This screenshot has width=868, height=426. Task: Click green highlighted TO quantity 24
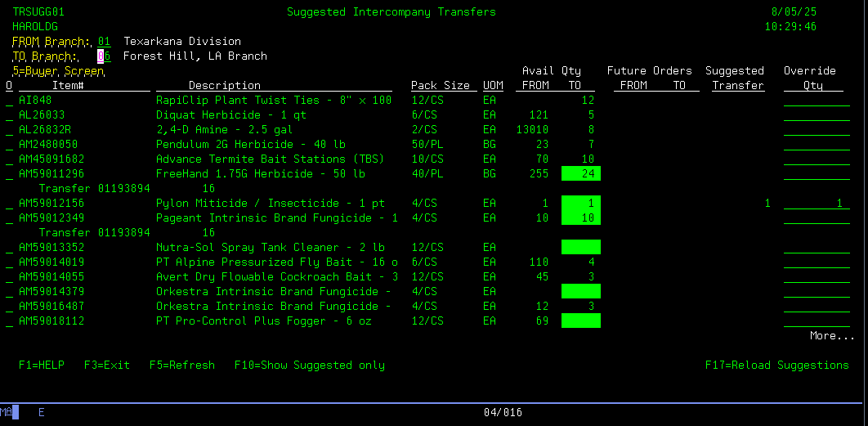[581, 174]
